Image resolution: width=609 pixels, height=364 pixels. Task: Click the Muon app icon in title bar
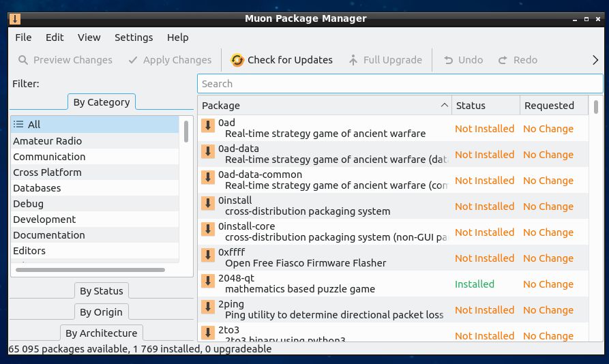[x=15, y=18]
